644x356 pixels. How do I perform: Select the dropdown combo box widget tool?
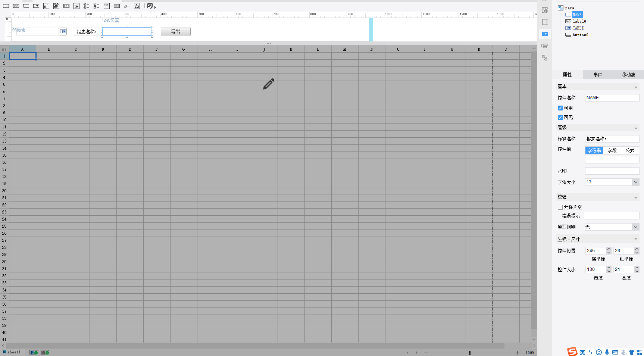tap(36, 6)
